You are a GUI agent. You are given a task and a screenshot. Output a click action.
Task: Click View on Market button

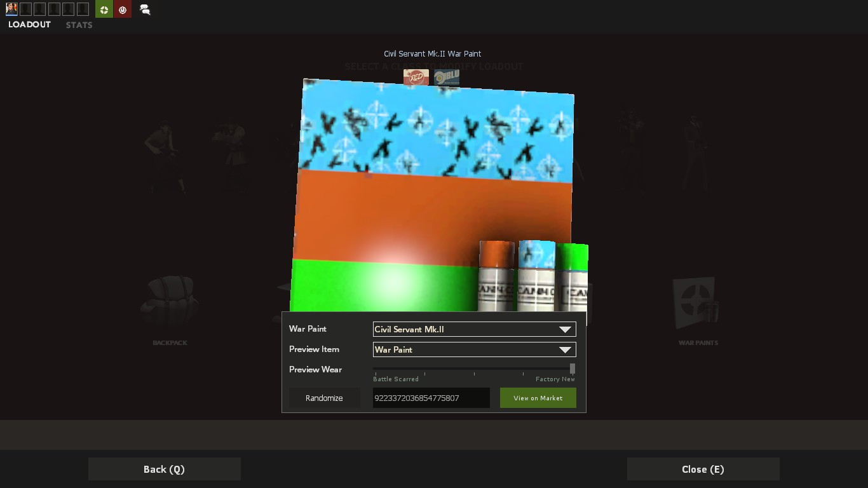(x=538, y=398)
